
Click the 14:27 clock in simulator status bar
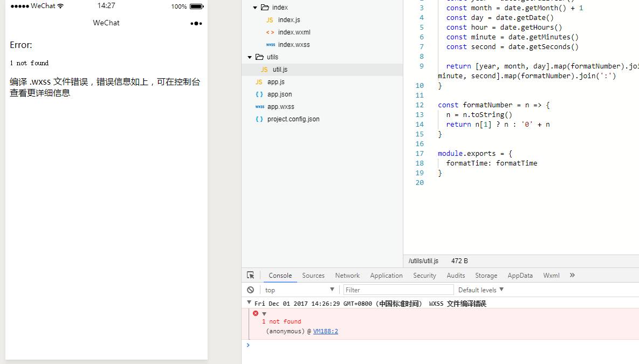(x=106, y=6)
